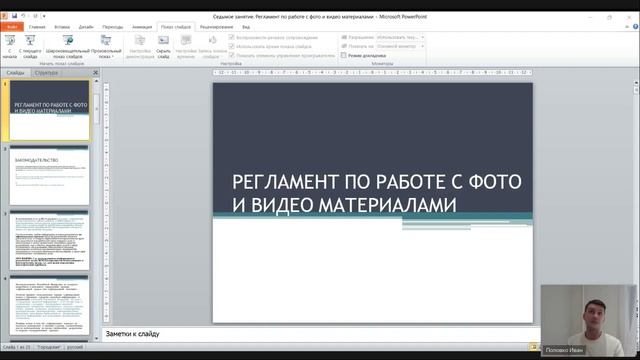Image resolution: width=640 pixels, height=360 pixels.
Task: Collapse the ribbon with the small arrow icon
Action: (627, 27)
